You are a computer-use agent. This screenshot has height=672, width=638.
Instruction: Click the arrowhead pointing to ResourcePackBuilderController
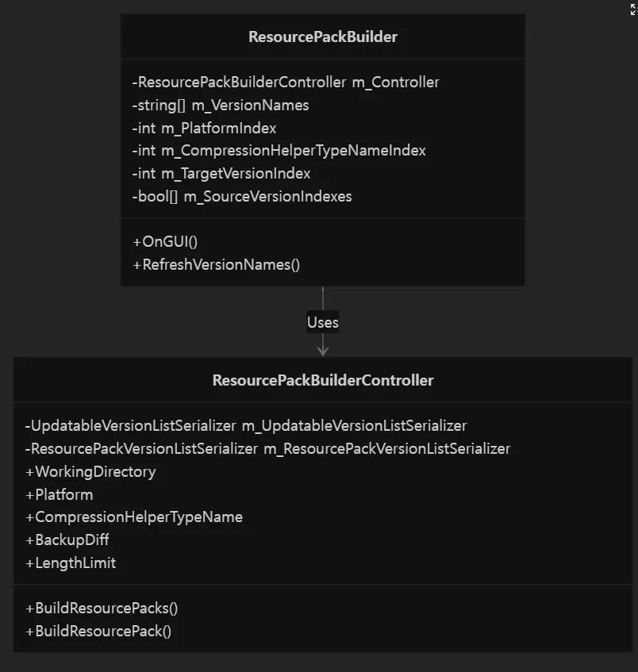click(x=323, y=351)
